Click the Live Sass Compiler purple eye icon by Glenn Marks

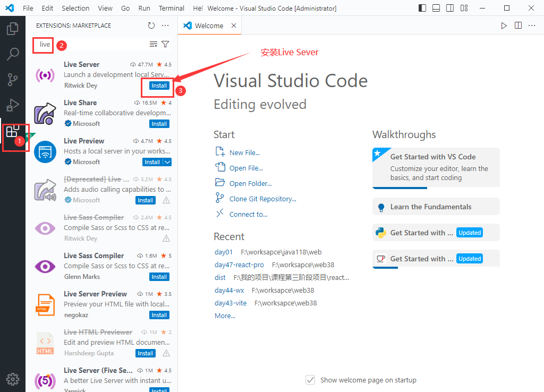(45, 267)
